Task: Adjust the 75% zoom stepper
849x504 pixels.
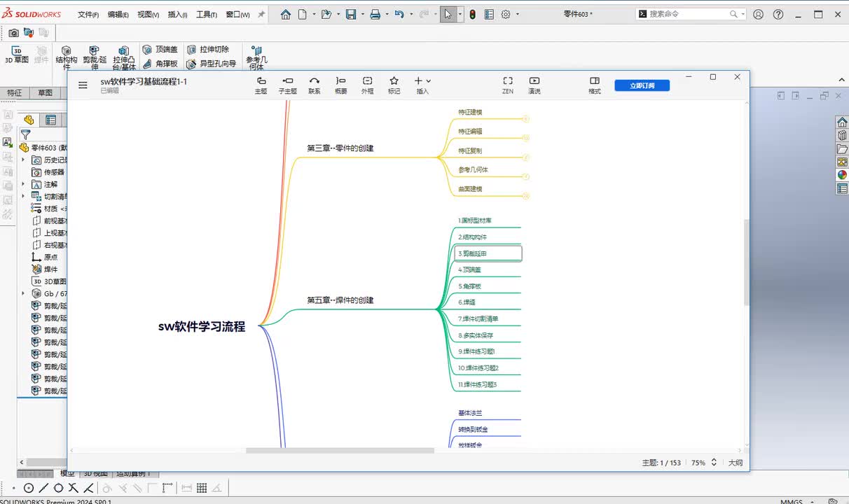Action: (714, 463)
